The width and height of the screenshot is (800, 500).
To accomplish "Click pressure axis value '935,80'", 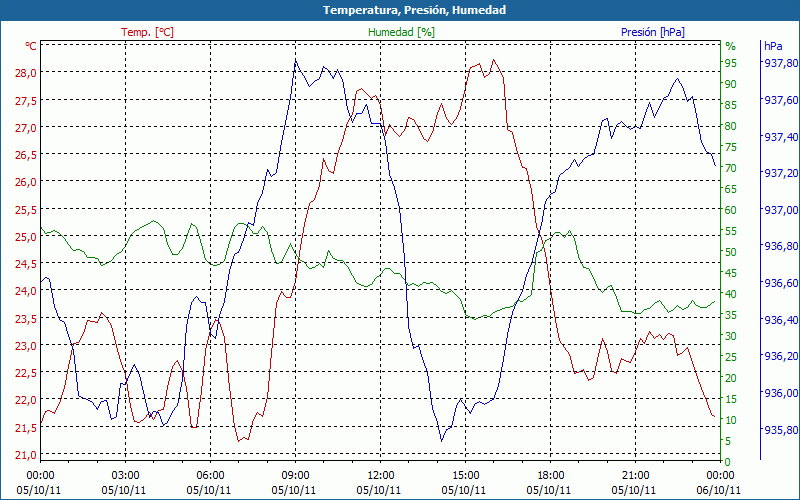I will click(780, 430).
